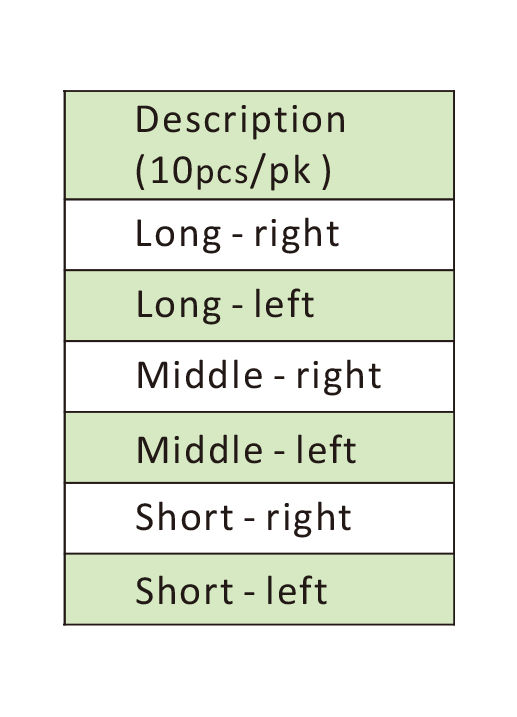Click "left" in the Long - left row
517x717 pixels.
(x=284, y=303)
